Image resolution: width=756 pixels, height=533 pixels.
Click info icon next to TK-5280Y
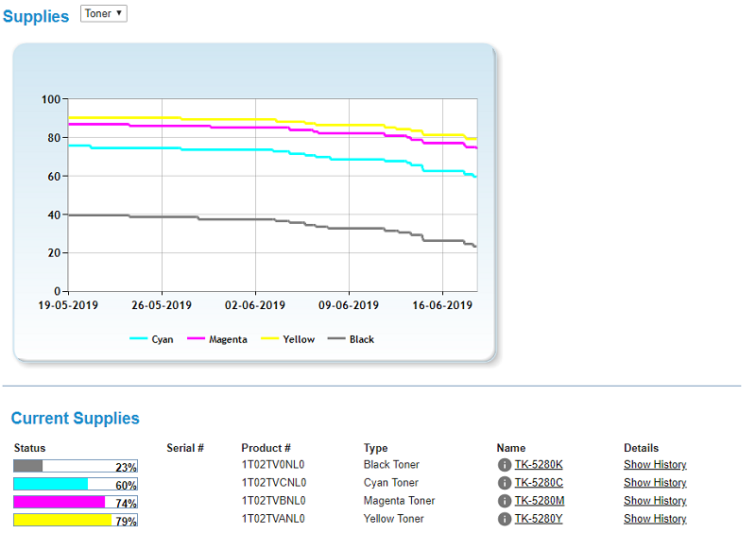pyautogui.click(x=505, y=519)
